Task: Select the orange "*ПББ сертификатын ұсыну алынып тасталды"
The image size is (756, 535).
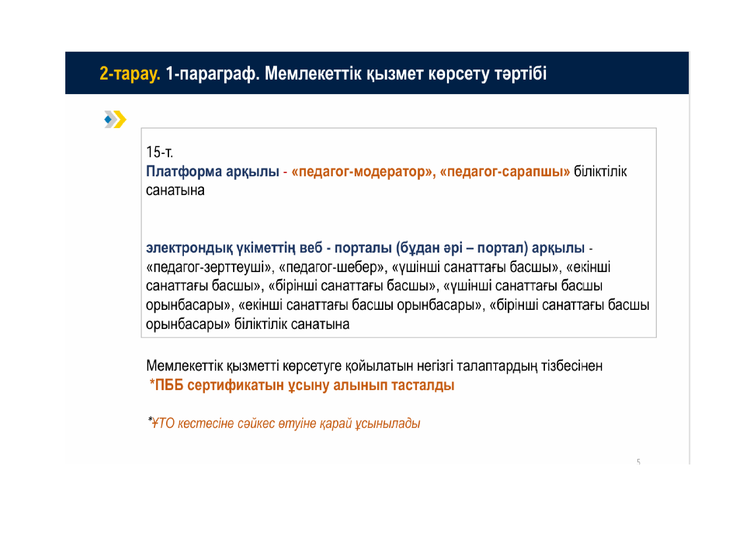Action: pos(302,385)
